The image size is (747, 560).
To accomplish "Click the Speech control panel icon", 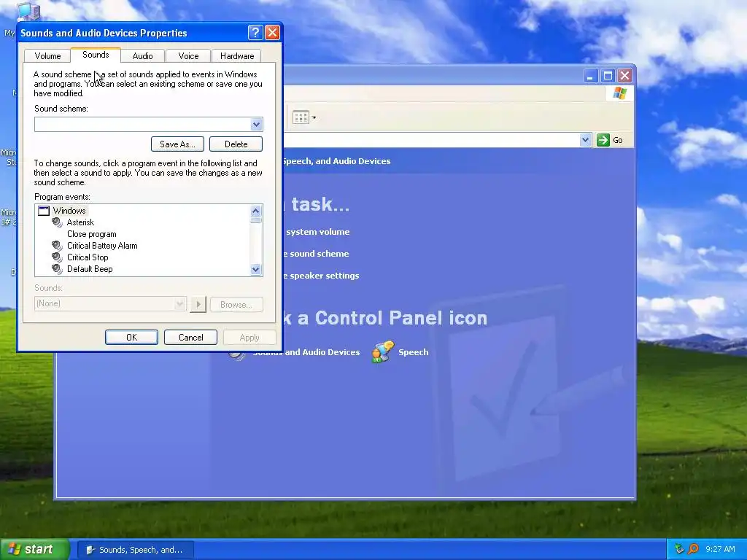I will 383,352.
